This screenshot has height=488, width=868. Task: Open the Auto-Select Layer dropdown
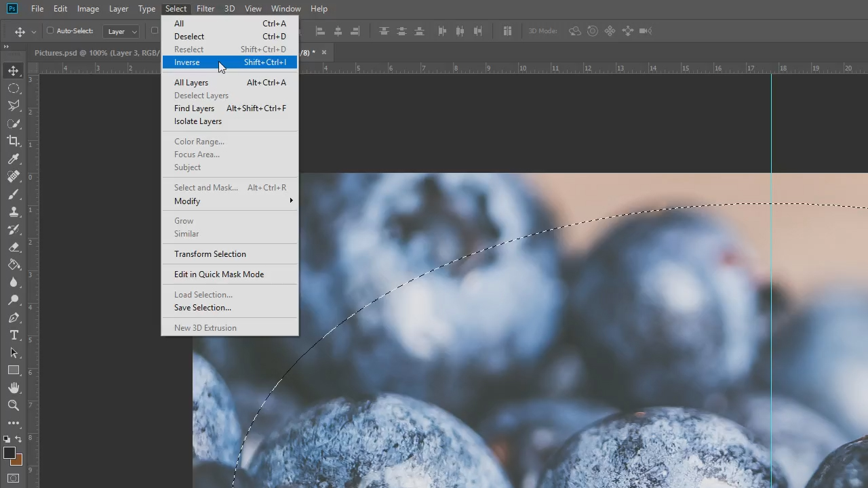(x=122, y=31)
